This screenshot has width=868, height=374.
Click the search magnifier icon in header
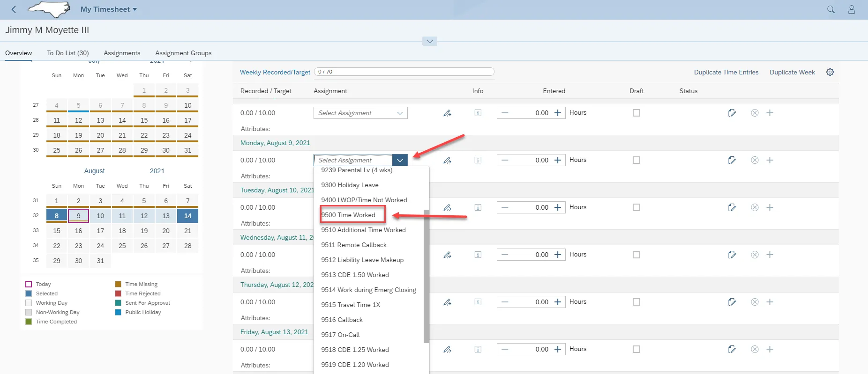click(831, 9)
